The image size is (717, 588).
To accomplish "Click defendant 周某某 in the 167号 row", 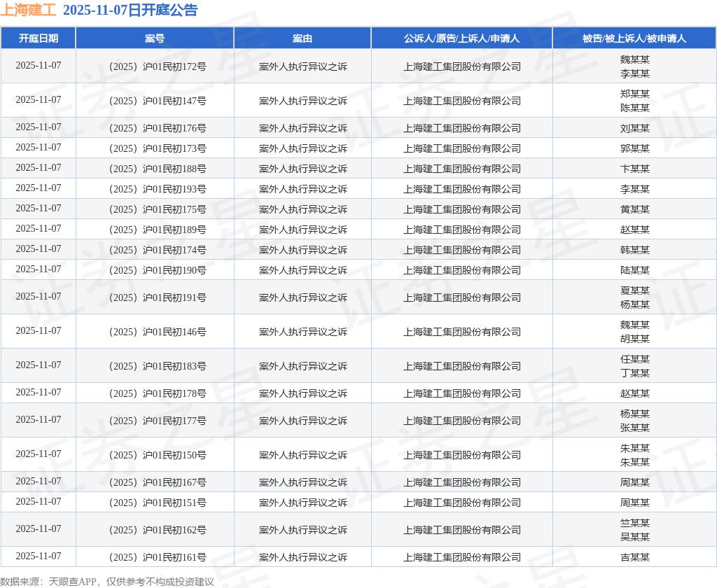I will (x=634, y=482).
